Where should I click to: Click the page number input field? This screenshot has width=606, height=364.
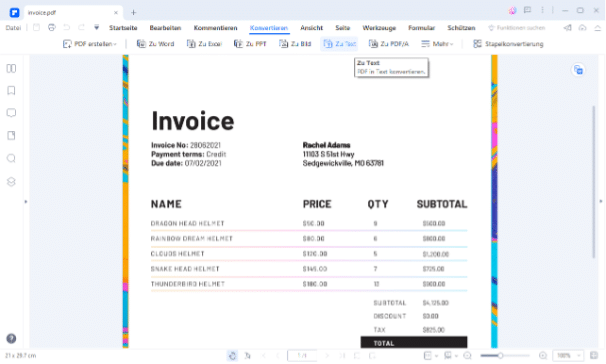(x=302, y=355)
